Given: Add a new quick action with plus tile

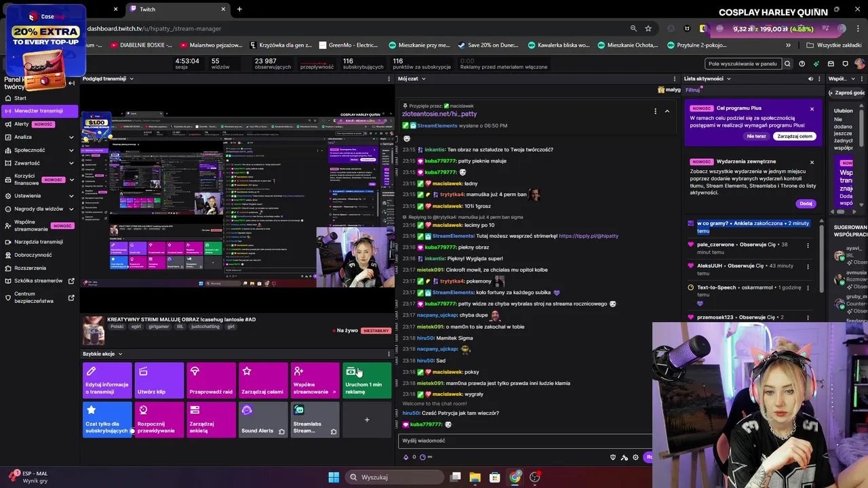Looking at the screenshot, I should click(367, 420).
